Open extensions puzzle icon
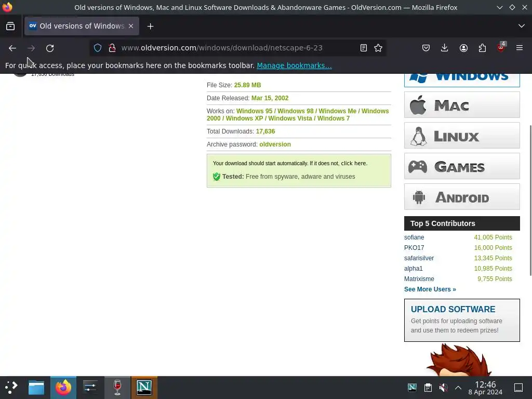The width and height of the screenshot is (532, 399). tap(482, 48)
